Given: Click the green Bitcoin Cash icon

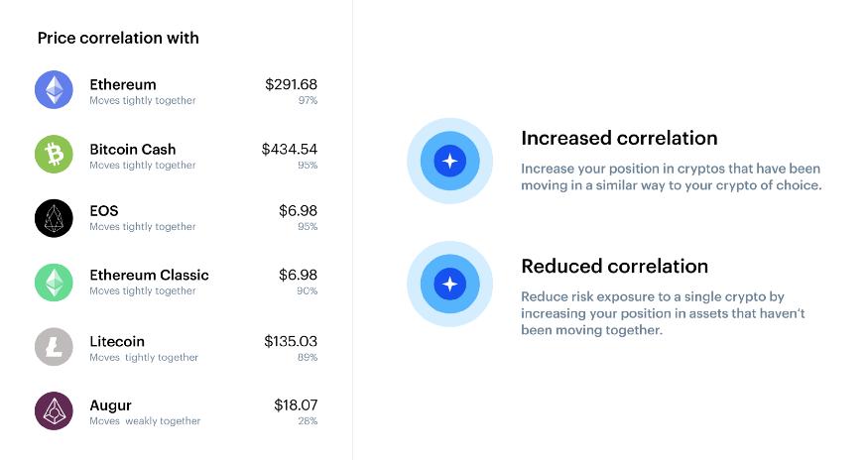Looking at the screenshot, I should [55, 154].
